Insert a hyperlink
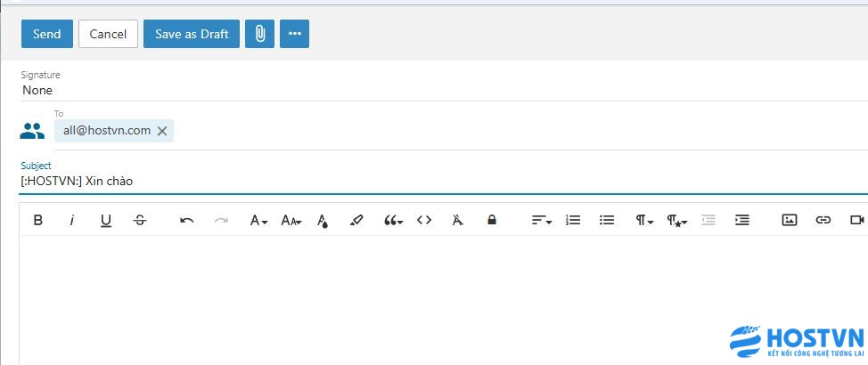 pyautogui.click(x=823, y=220)
